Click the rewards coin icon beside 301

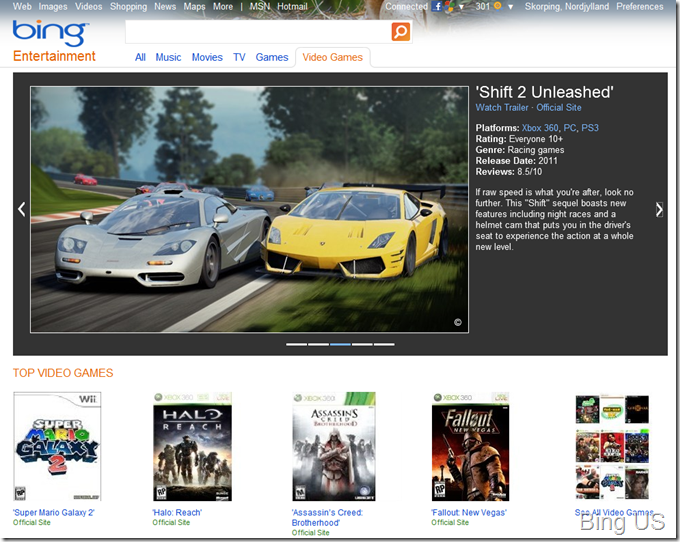tap(497, 6)
